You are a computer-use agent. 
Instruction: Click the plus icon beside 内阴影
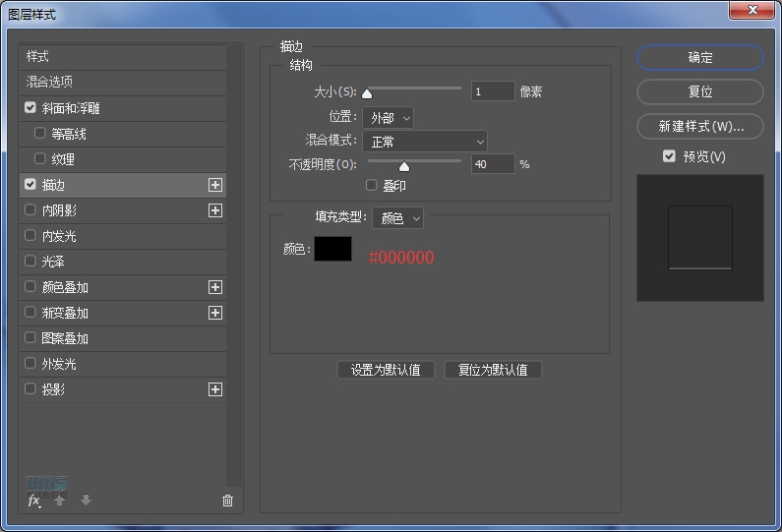[x=215, y=210]
